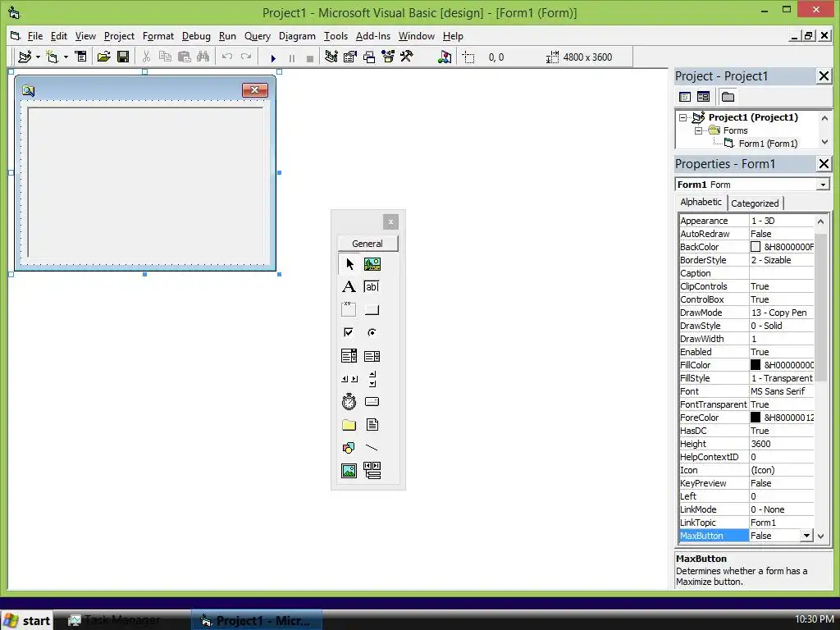This screenshot has width=840, height=630.
Task: Select the Pointer tool in toolbox
Action: 349,264
